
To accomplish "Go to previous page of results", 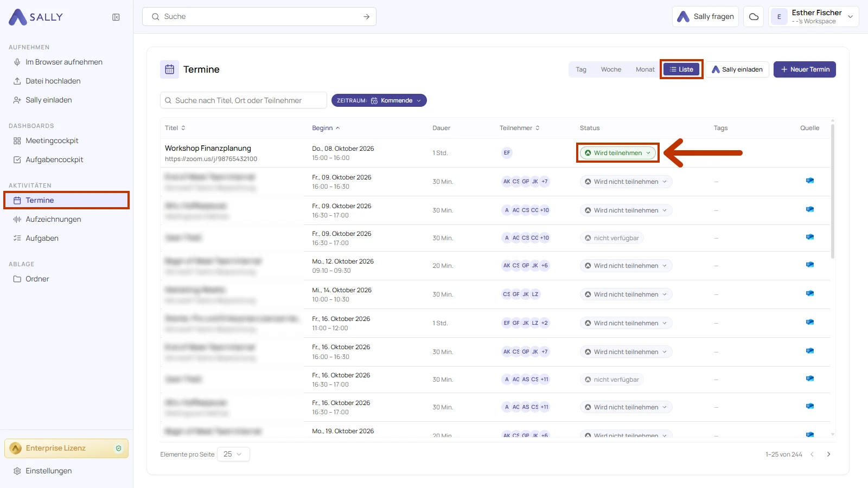I will [x=812, y=454].
